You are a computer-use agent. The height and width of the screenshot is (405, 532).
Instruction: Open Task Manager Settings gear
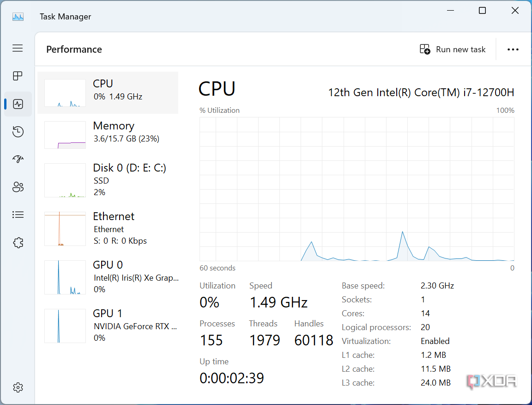[x=18, y=387]
